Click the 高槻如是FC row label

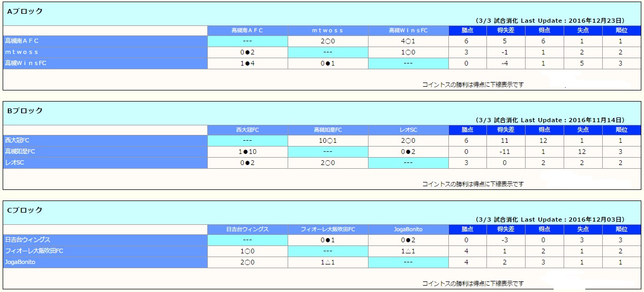coord(105,152)
